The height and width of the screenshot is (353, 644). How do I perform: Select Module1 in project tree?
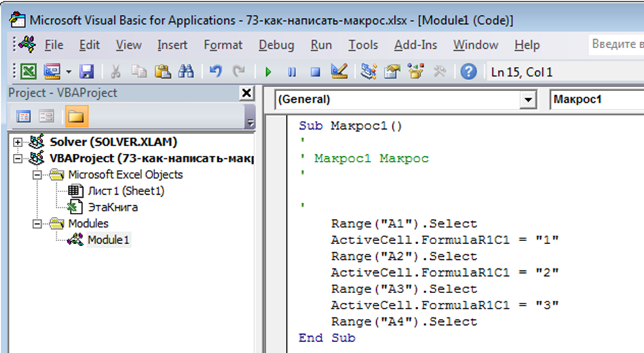tap(108, 240)
